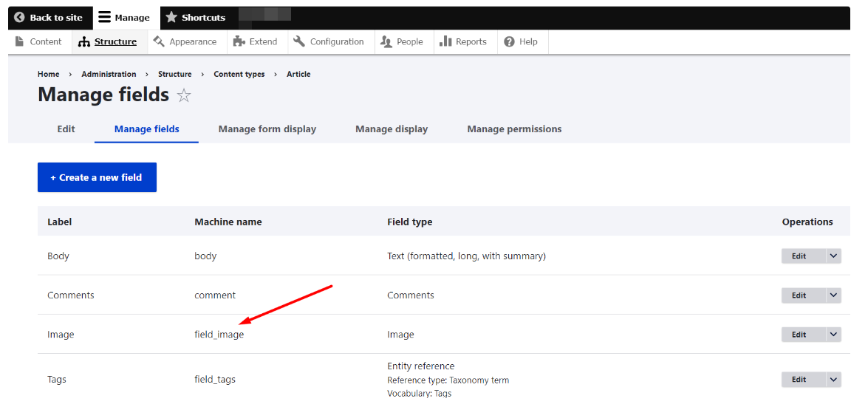Click the Shortcuts star icon
The height and width of the screenshot is (407, 868).
pyautogui.click(x=171, y=18)
